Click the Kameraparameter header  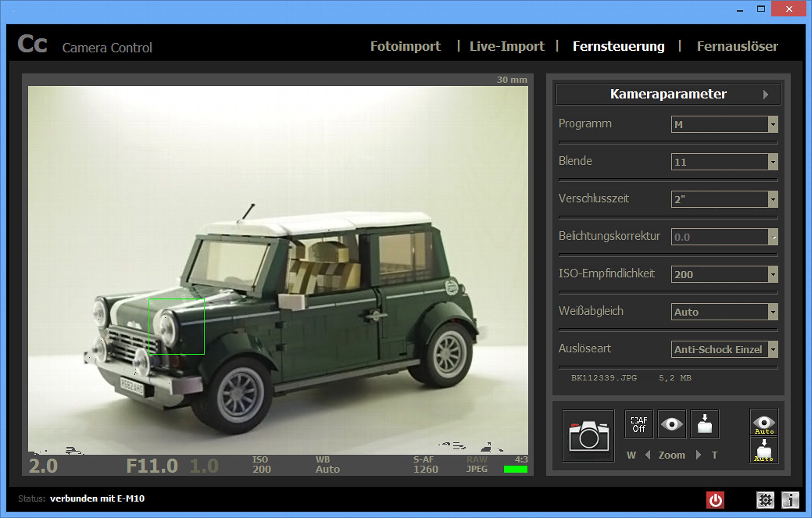click(x=668, y=94)
